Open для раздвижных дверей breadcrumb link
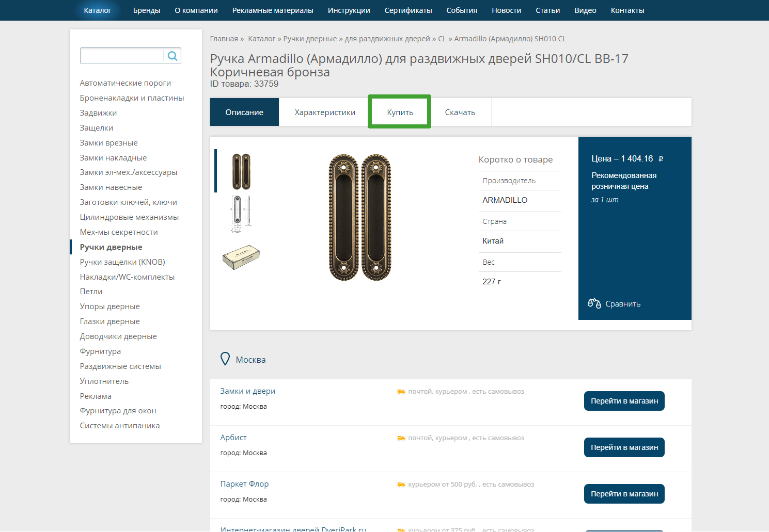 pyautogui.click(x=387, y=39)
